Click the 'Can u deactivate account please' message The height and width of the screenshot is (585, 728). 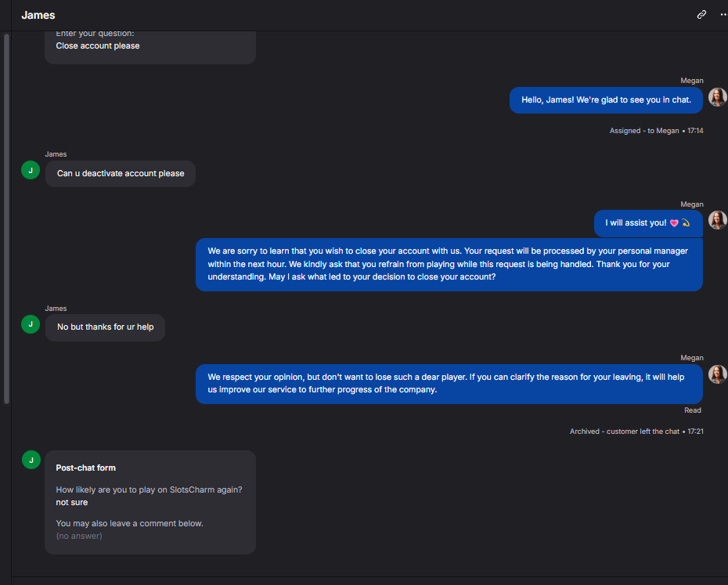click(x=121, y=174)
